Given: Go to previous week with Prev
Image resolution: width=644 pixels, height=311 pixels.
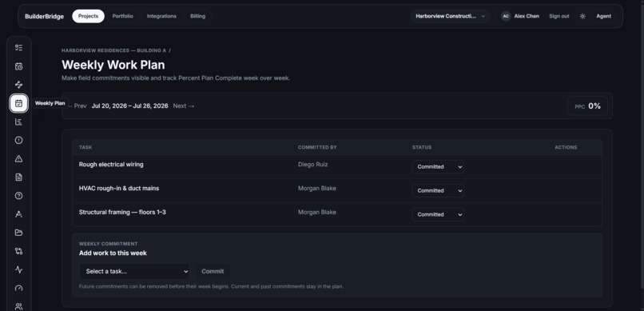Looking at the screenshot, I should pos(78,106).
